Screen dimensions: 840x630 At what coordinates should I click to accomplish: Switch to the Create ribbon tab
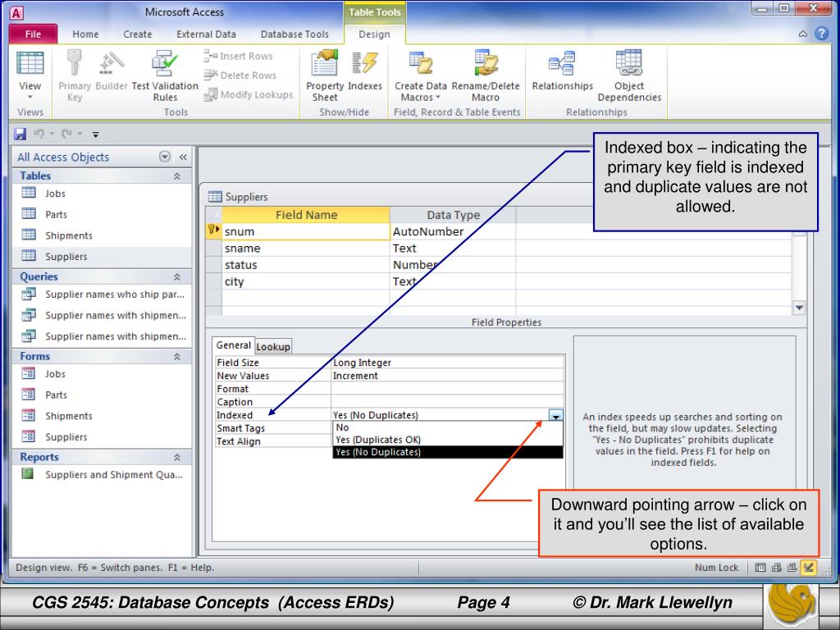[138, 34]
